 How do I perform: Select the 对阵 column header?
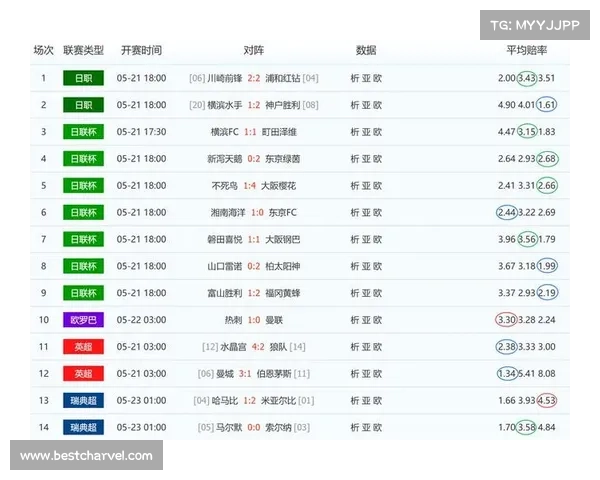pos(254,50)
